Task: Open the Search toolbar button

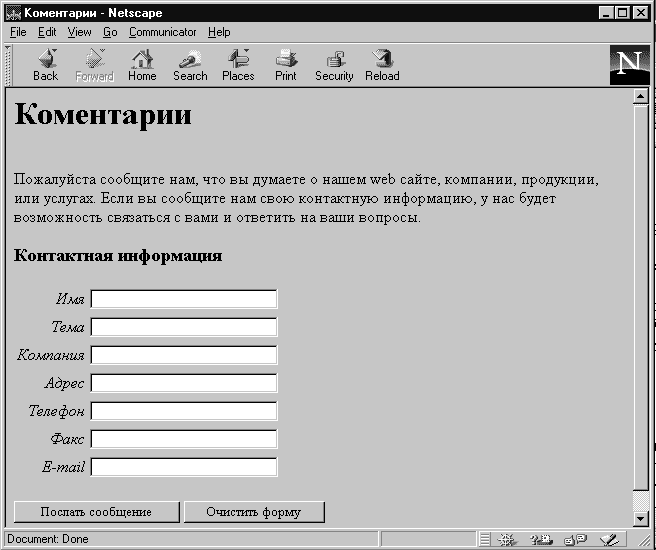Action: (190, 65)
